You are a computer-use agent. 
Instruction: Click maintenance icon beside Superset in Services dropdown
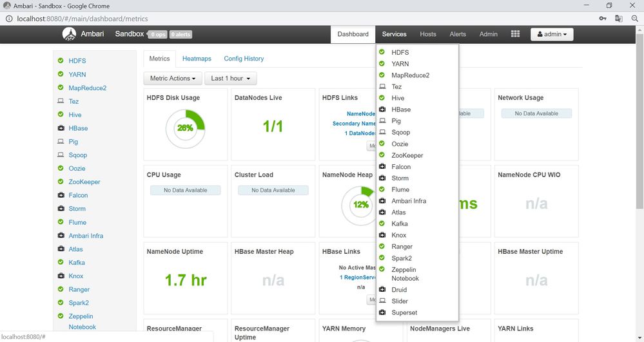(x=382, y=312)
